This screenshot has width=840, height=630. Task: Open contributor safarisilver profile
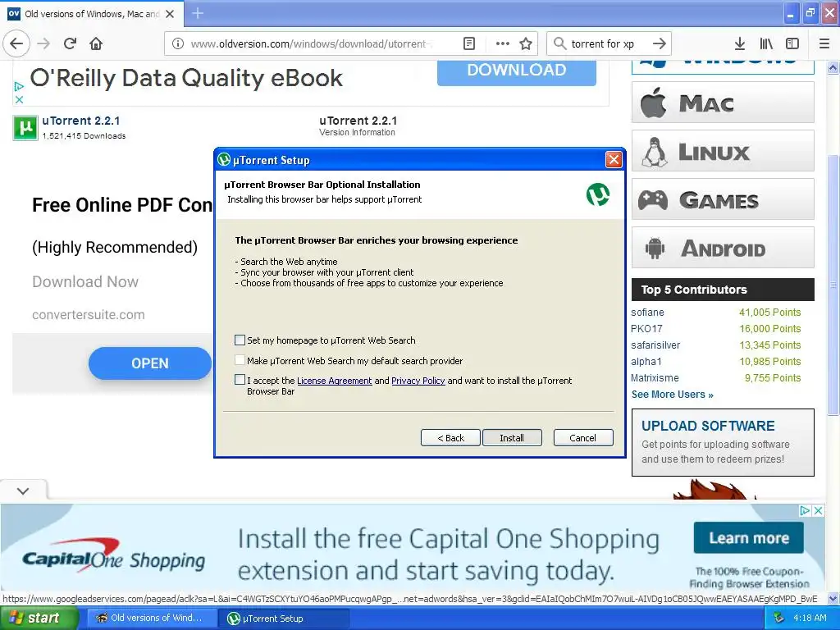655,345
